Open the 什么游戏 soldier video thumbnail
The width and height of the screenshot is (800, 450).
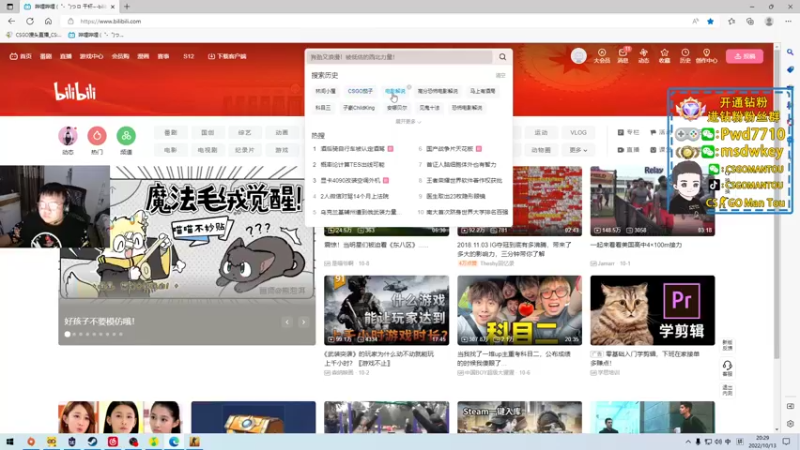pos(386,310)
